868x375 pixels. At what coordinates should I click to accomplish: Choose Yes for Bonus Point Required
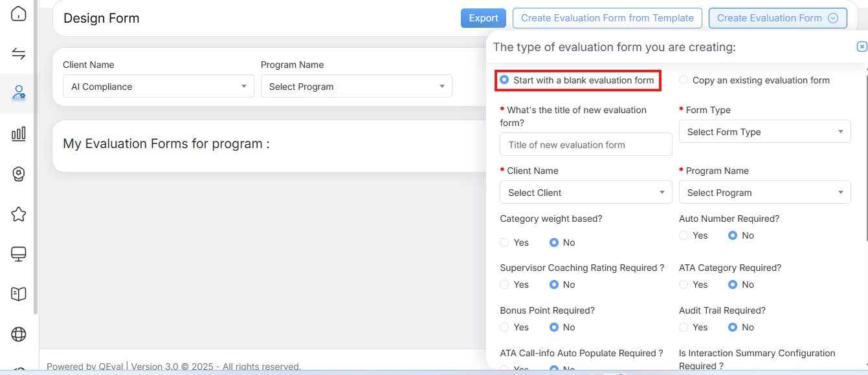505,327
